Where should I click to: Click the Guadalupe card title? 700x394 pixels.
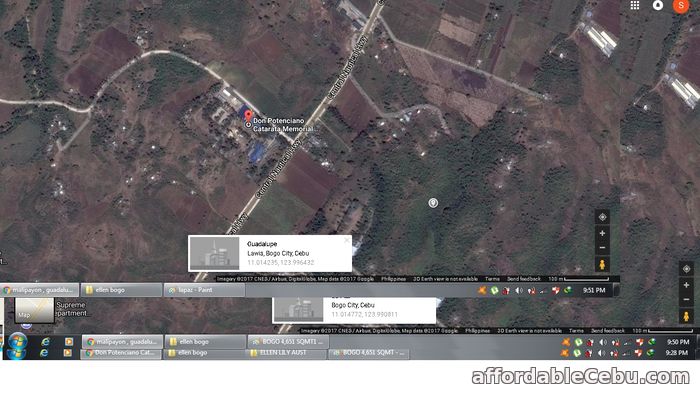point(262,244)
